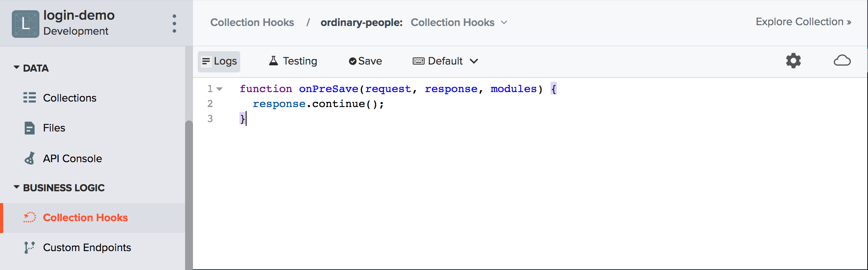The image size is (868, 270).
Task: Collapse the DATA section
Action: [x=17, y=68]
